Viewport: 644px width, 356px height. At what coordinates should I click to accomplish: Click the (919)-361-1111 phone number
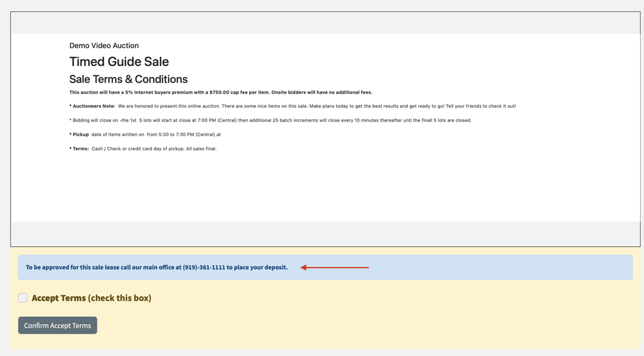203,267
